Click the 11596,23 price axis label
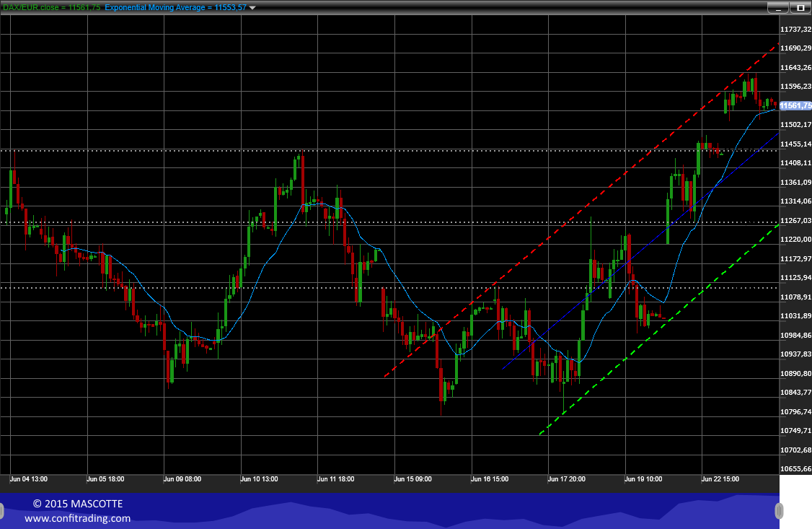Screen dimensions: 812x529 (x=795, y=87)
